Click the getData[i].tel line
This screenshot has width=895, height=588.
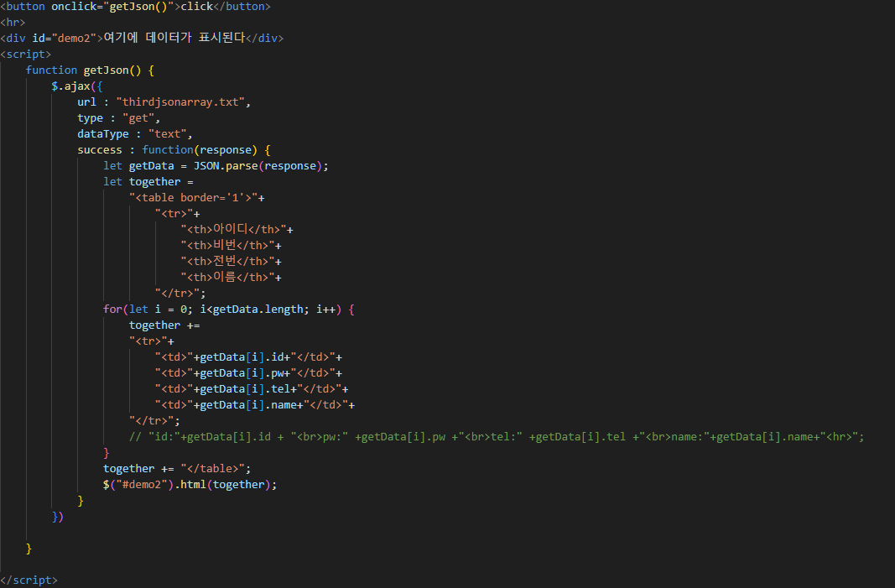[x=252, y=389]
